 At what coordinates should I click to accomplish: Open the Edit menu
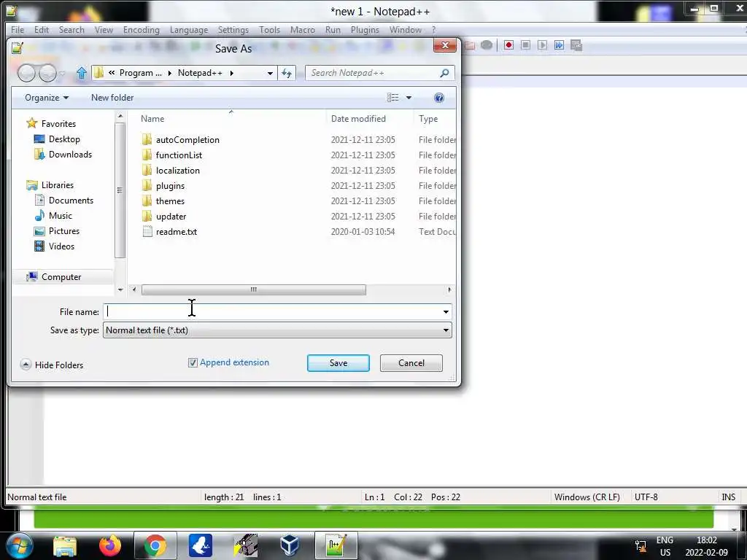[x=42, y=29]
